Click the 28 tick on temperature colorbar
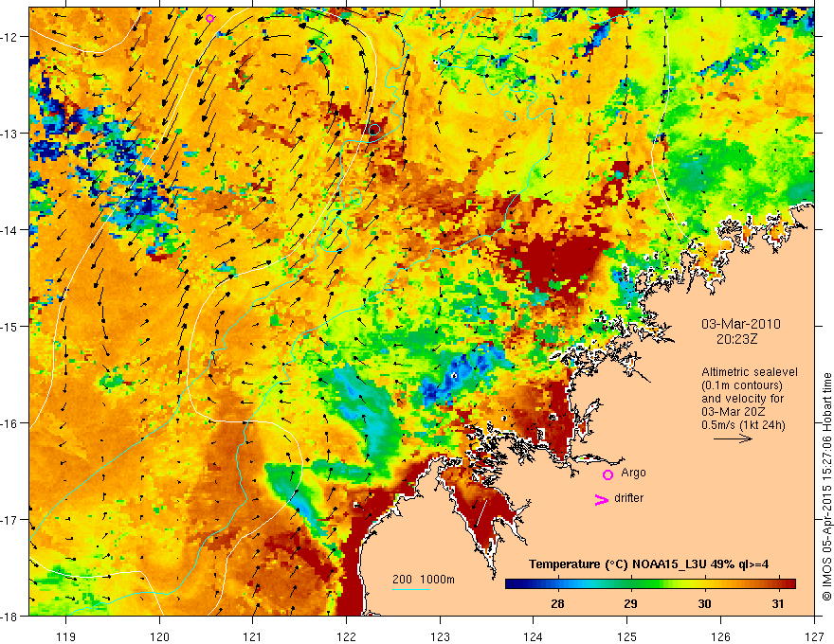This screenshot has height=644, width=834. coord(557,604)
